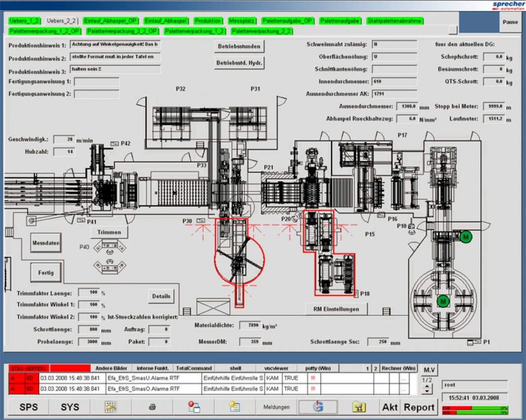Open the trend chart icon next to SYS

pyautogui.click(x=111, y=407)
